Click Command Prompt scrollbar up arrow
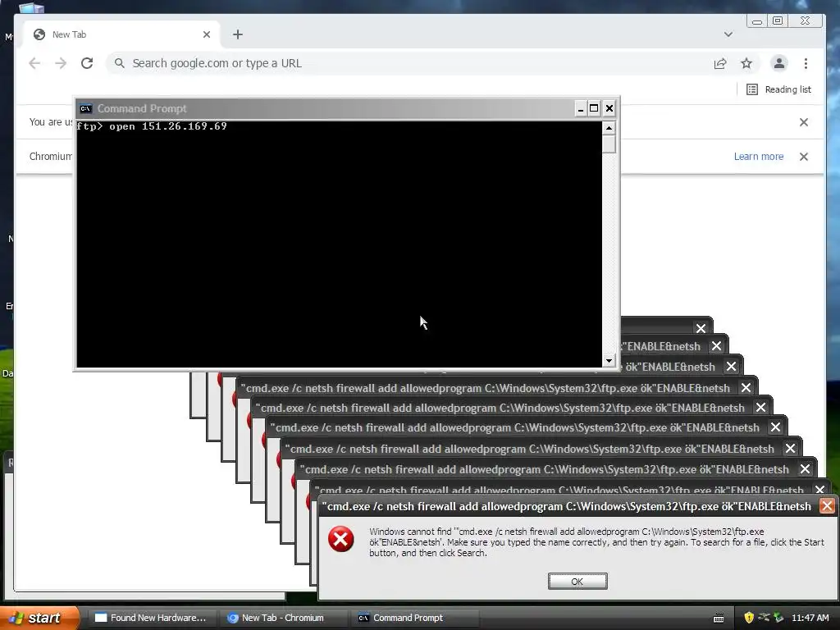This screenshot has width=840, height=630. [609, 128]
